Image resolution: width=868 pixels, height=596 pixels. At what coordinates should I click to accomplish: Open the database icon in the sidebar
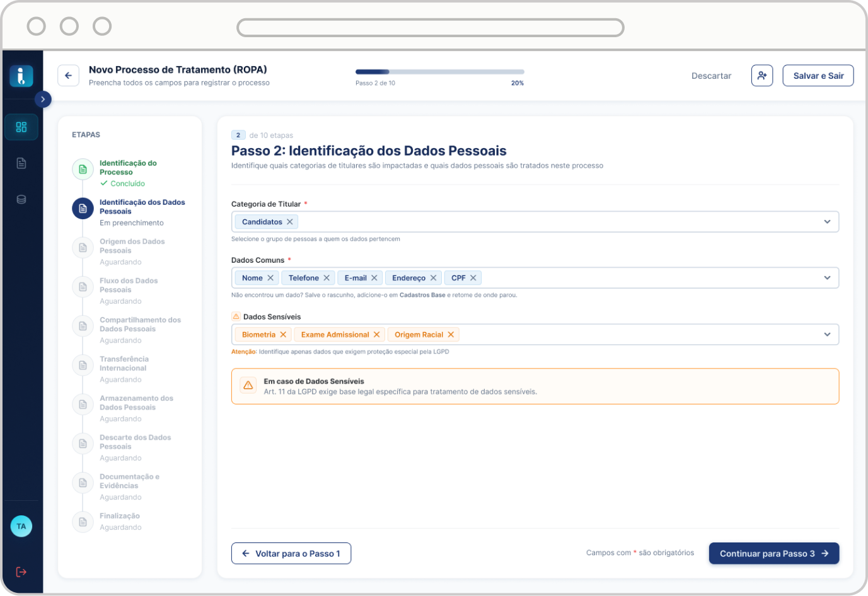tap(21, 200)
